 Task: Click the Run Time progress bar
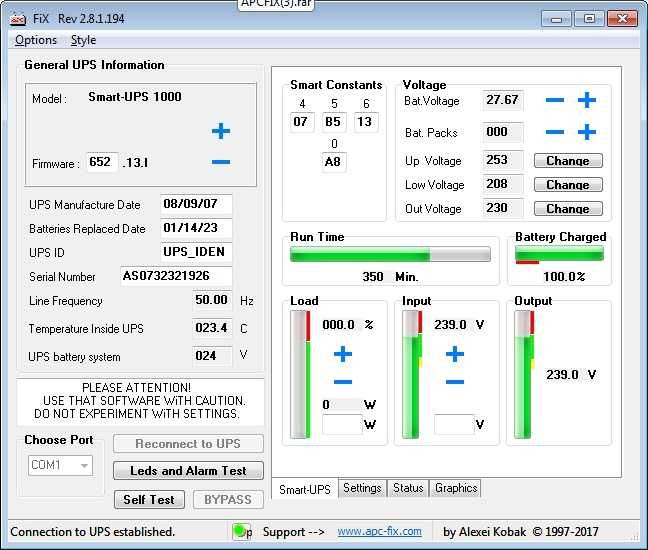390,254
